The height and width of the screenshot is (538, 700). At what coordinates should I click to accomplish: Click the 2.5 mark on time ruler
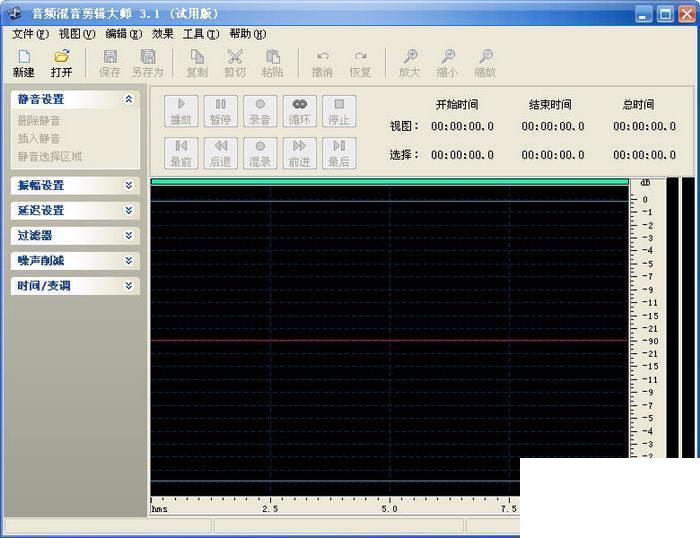click(x=270, y=509)
